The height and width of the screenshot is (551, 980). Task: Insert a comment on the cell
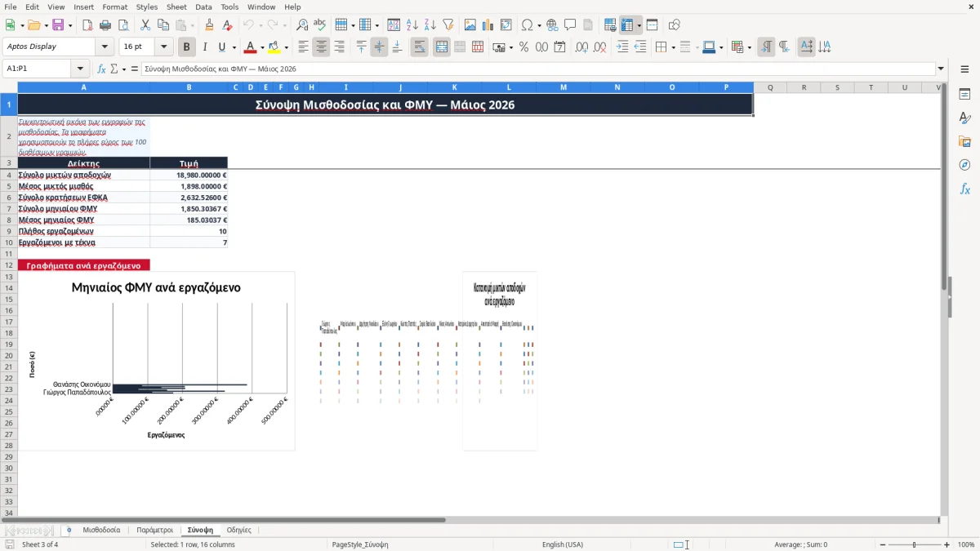pos(570,25)
